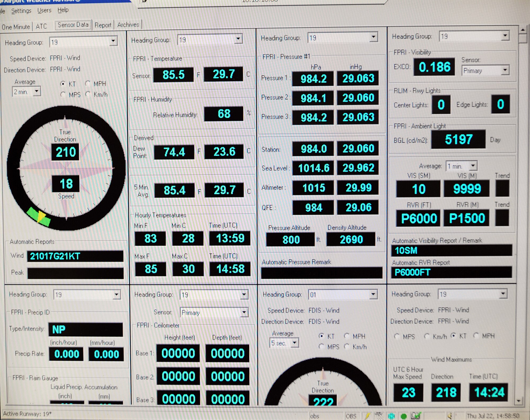The height and width of the screenshot is (420, 530).
Task: Select KT units in Wind Maximums panel
Action: (x=453, y=336)
